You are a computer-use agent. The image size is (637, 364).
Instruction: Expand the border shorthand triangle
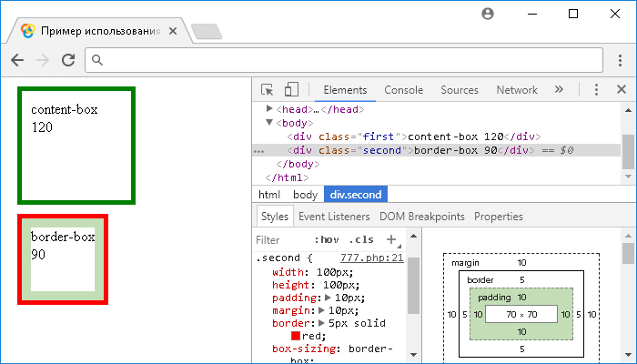[x=321, y=323]
